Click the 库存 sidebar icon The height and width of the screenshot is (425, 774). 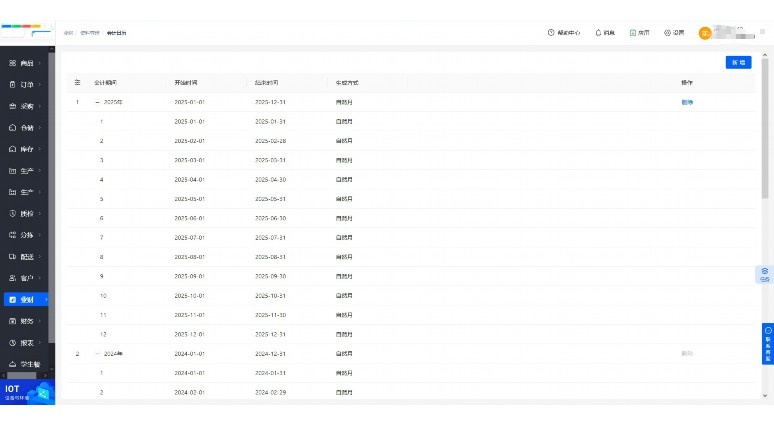coord(12,149)
